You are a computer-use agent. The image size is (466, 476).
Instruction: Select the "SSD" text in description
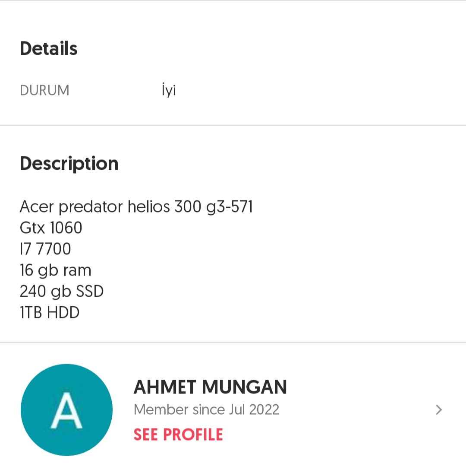click(90, 292)
